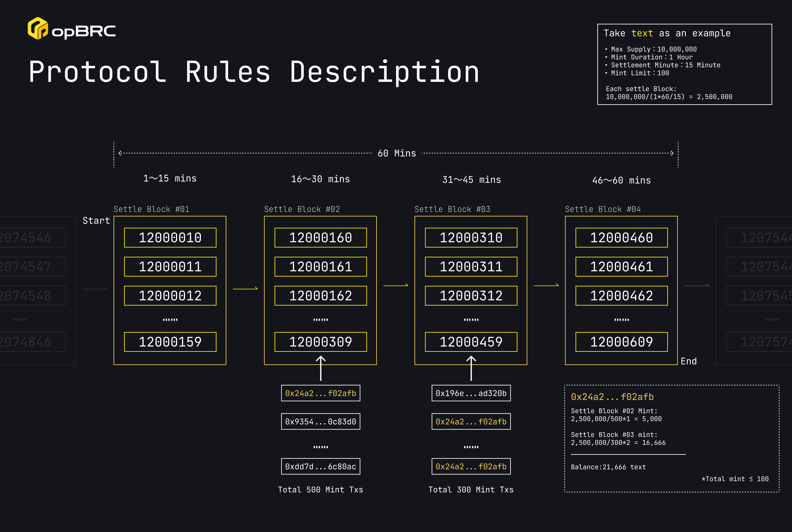Click the highlighted text keyword in the example box

pos(642,33)
